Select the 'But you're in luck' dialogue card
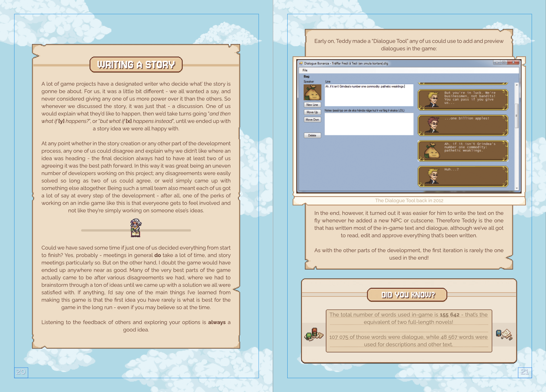The image size is (546, 392). tap(463, 100)
